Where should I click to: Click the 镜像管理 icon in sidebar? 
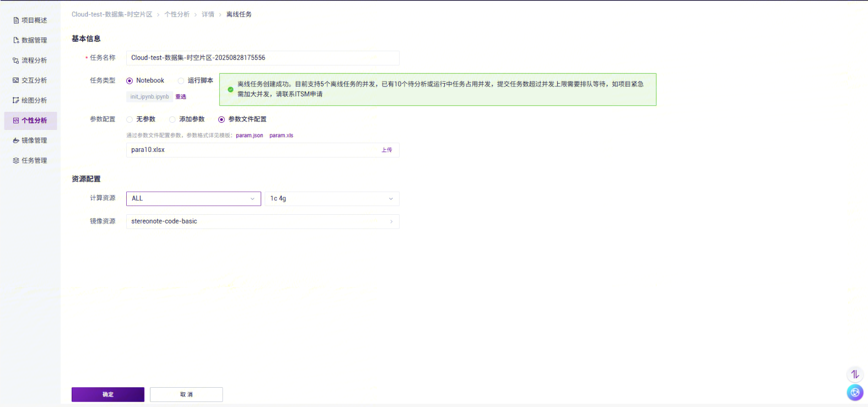[x=16, y=140]
